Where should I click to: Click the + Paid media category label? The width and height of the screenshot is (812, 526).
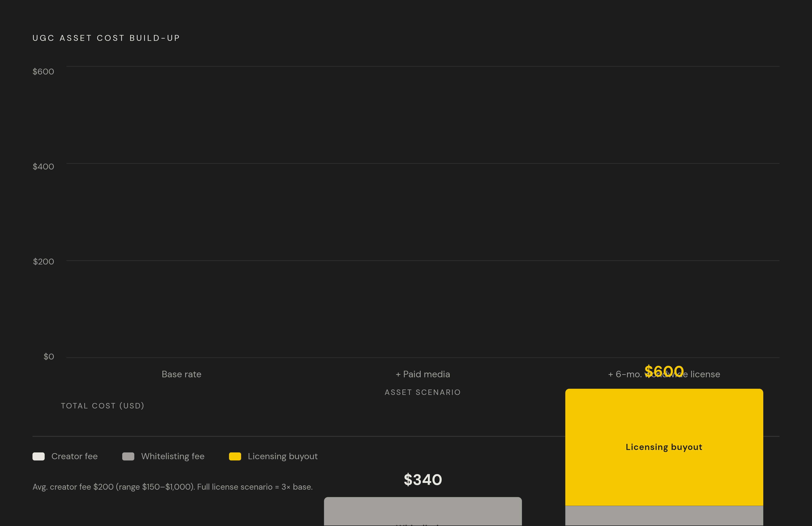click(423, 374)
